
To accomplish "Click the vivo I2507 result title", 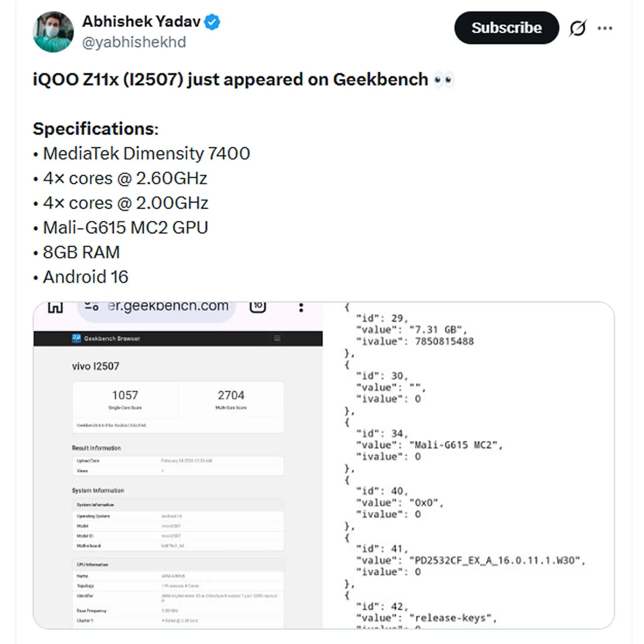I will coord(95,366).
